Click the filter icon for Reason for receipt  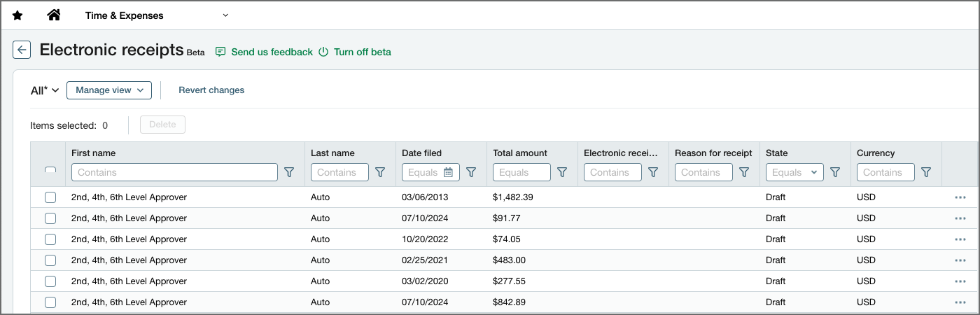tap(743, 172)
